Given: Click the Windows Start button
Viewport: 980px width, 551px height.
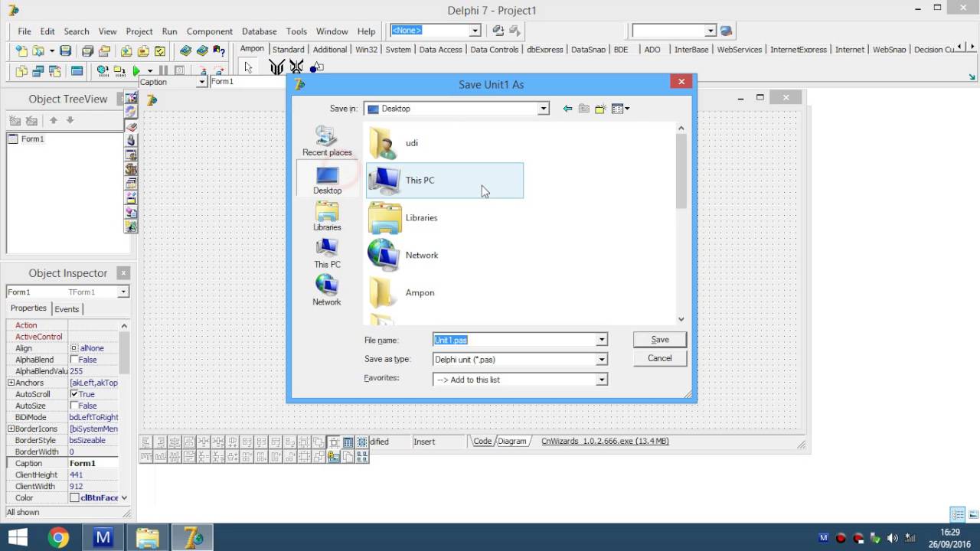Looking at the screenshot, I should [x=17, y=538].
